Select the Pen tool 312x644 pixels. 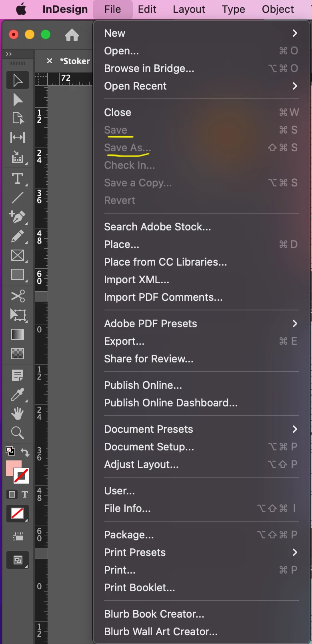coord(18,217)
